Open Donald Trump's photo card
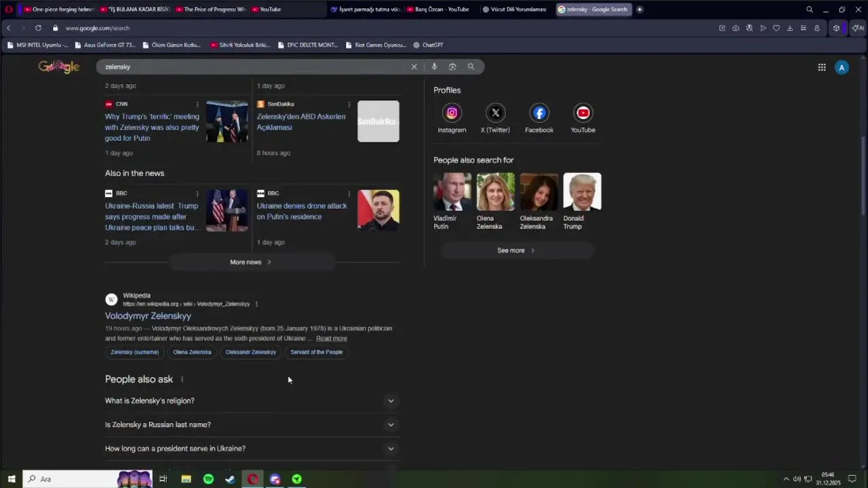The image size is (868, 488). point(582,202)
